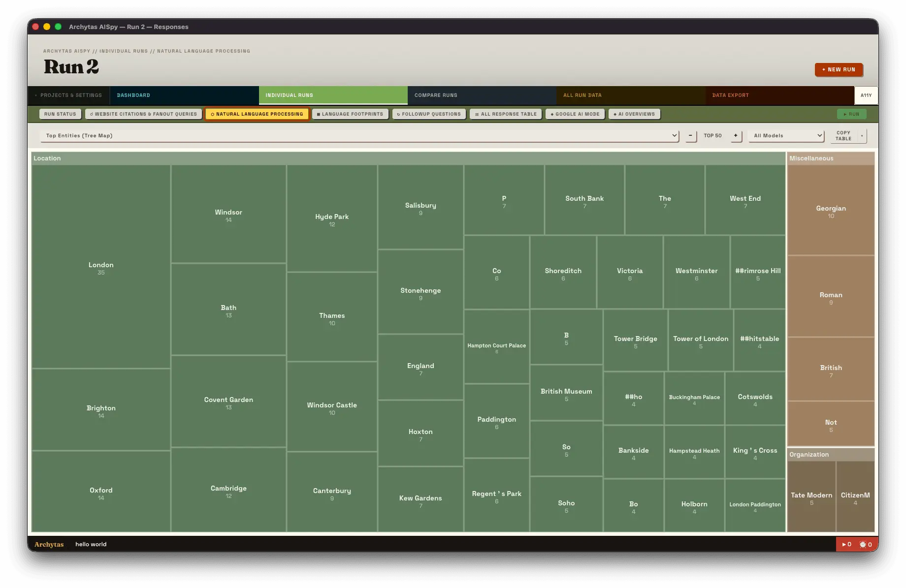Decrease the Top 50 count with minus
The width and height of the screenshot is (906, 588).
coord(690,136)
